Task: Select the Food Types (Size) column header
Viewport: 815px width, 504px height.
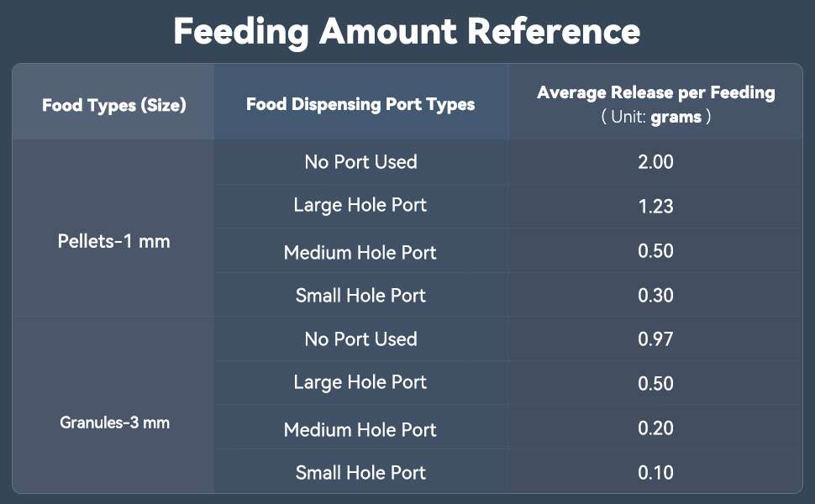Action: tap(114, 105)
